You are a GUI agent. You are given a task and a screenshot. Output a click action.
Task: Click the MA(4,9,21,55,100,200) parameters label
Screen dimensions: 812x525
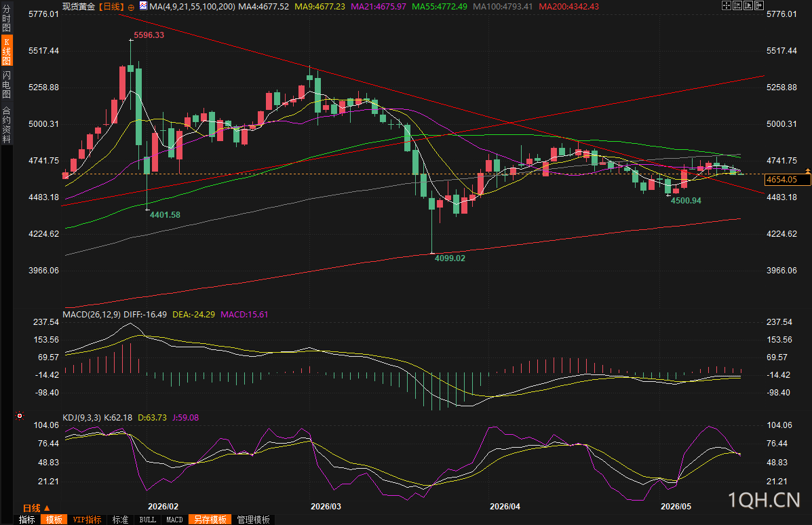pyautogui.click(x=192, y=7)
